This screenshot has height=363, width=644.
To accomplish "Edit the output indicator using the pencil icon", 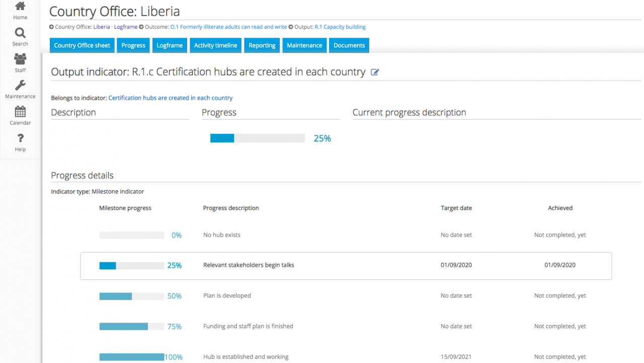I will 374,72.
